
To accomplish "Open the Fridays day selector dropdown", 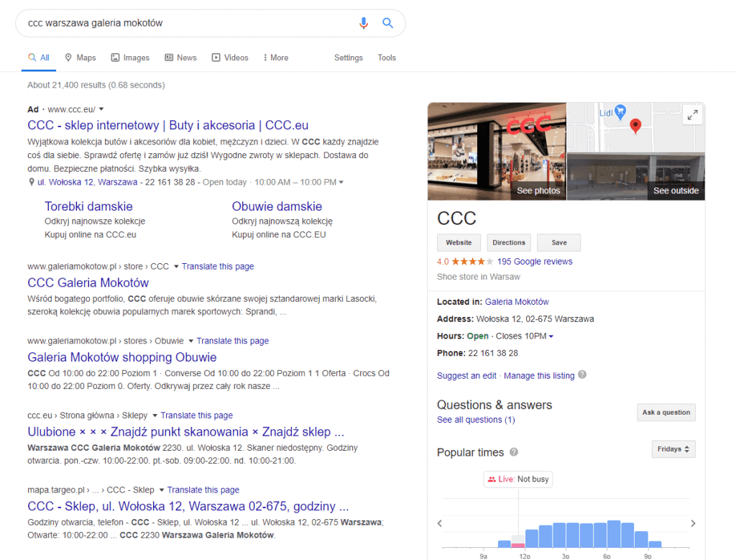I will tap(673, 449).
